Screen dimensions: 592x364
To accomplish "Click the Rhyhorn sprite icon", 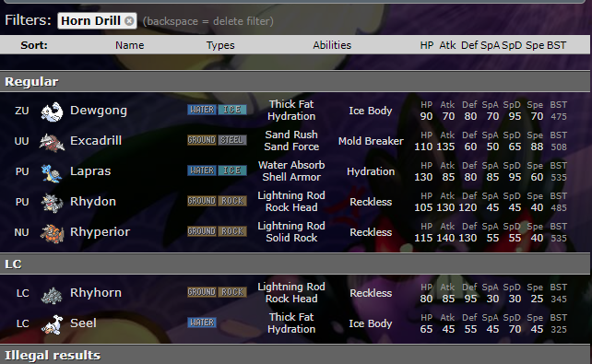I will click(52, 294).
